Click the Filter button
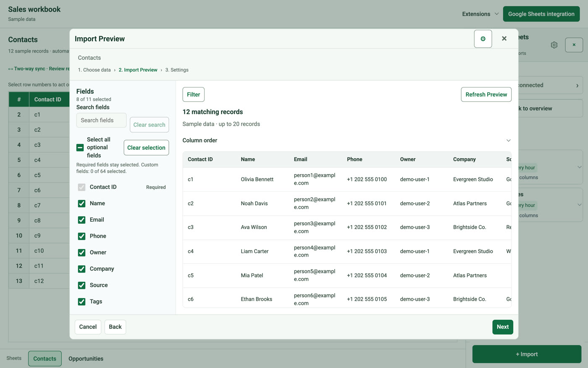This screenshot has height=368, width=588. tap(194, 95)
